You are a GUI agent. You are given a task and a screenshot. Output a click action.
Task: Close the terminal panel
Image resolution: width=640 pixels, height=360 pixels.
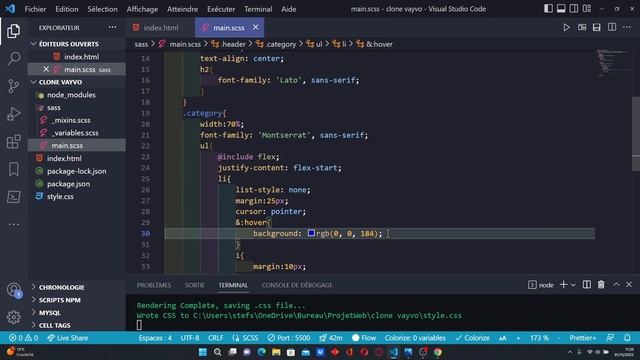[629, 284]
